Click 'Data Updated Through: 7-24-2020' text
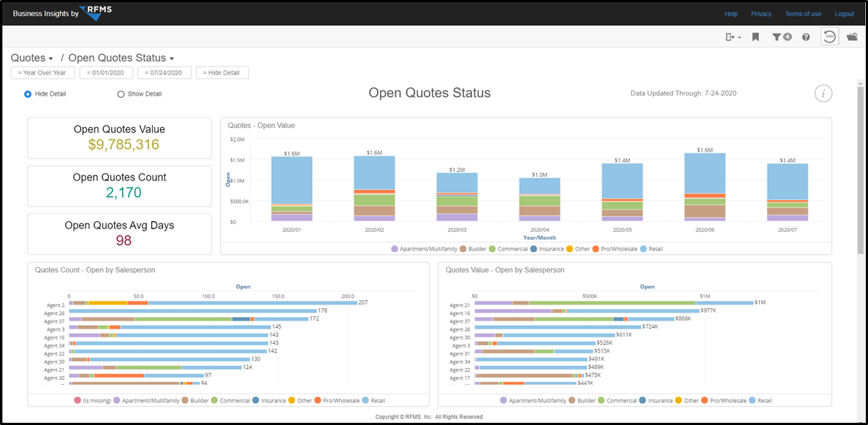 pyautogui.click(x=684, y=93)
